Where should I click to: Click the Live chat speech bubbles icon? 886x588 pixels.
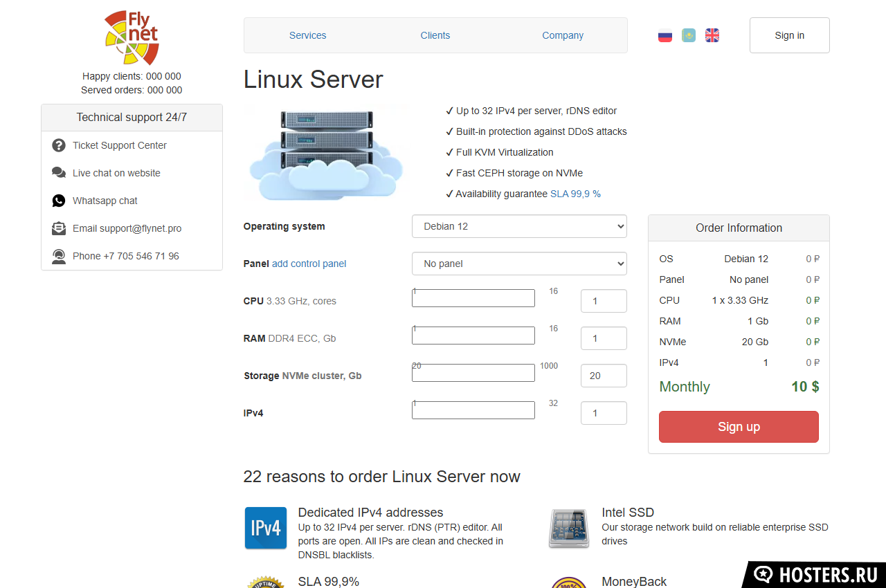(59, 173)
